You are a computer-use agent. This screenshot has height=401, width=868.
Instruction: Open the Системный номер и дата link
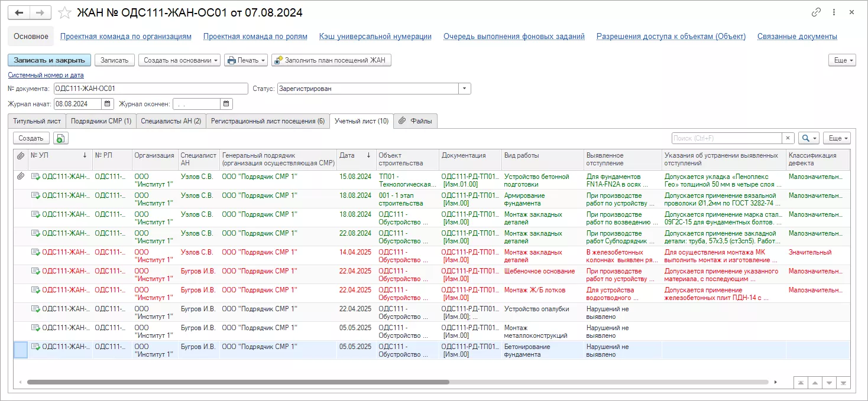pos(46,75)
